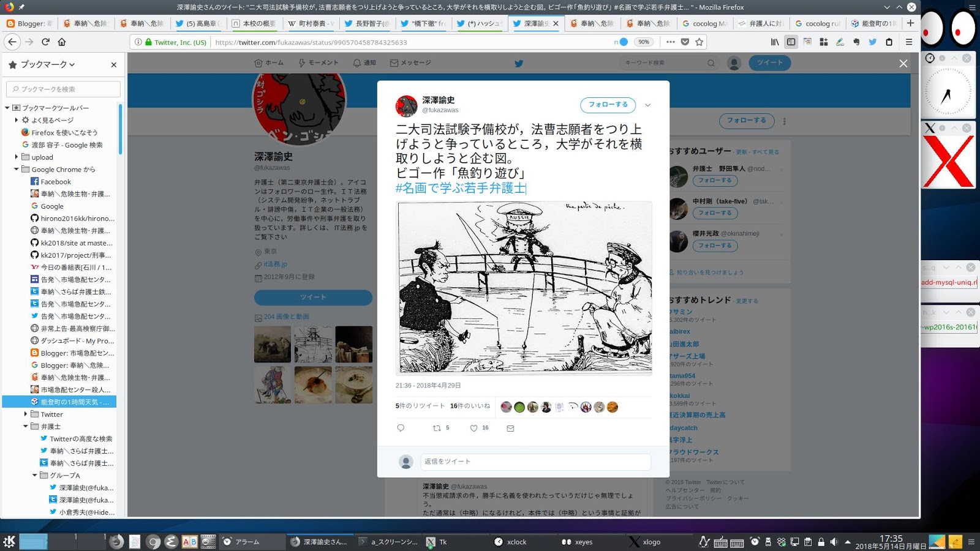
Task: Close the current 深澤諭史 tab
Action: click(556, 23)
